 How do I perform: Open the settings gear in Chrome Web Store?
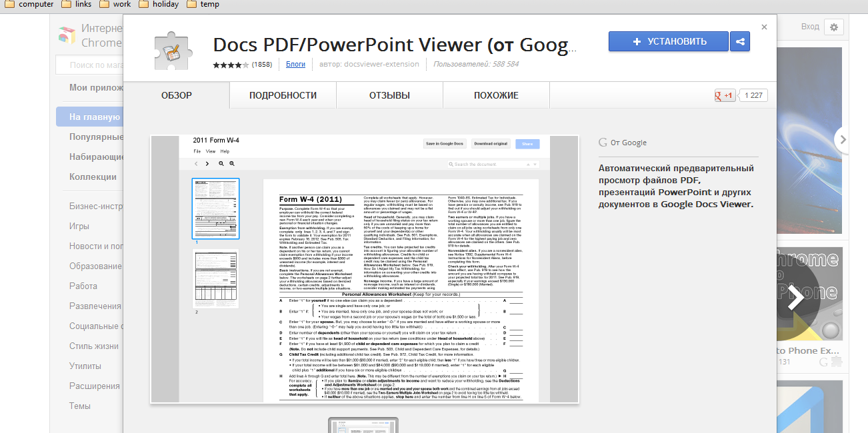point(834,27)
